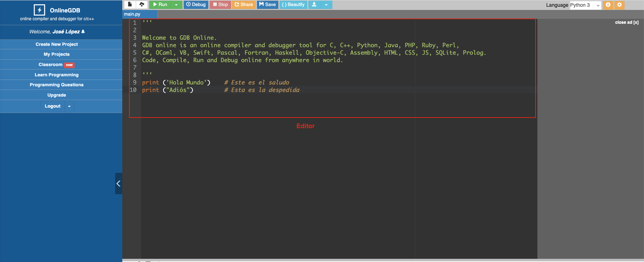The width and height of the screenshot is (644, 262).
Task: Click the notification bell beside José López
Action: [83, 32]
